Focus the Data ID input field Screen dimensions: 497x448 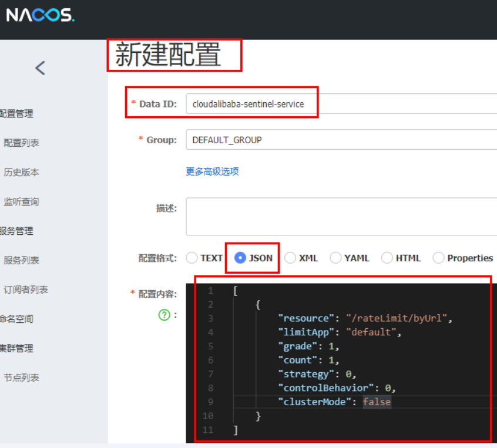point(341,103)
